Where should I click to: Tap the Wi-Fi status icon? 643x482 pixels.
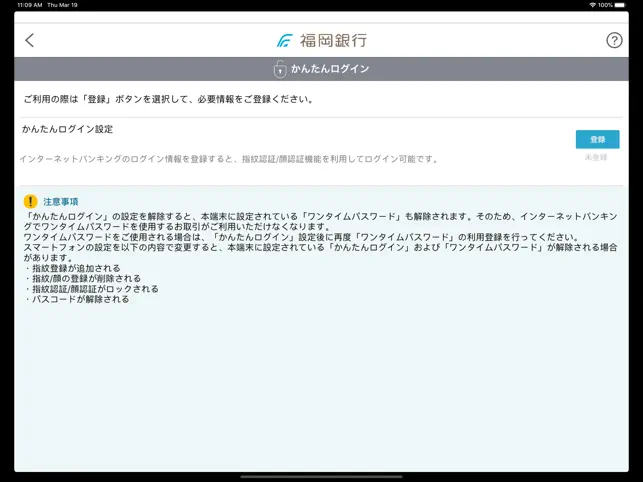tap(593, 5)
